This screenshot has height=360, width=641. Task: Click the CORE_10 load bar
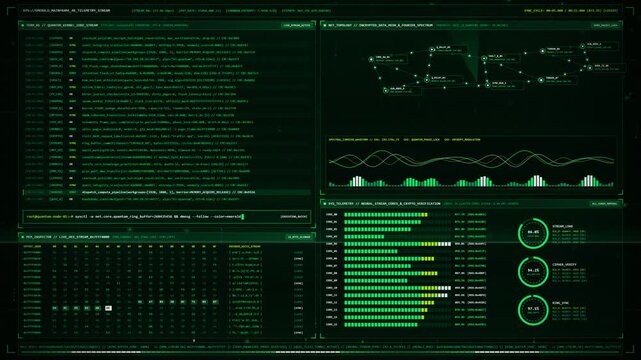coord(397,288)
